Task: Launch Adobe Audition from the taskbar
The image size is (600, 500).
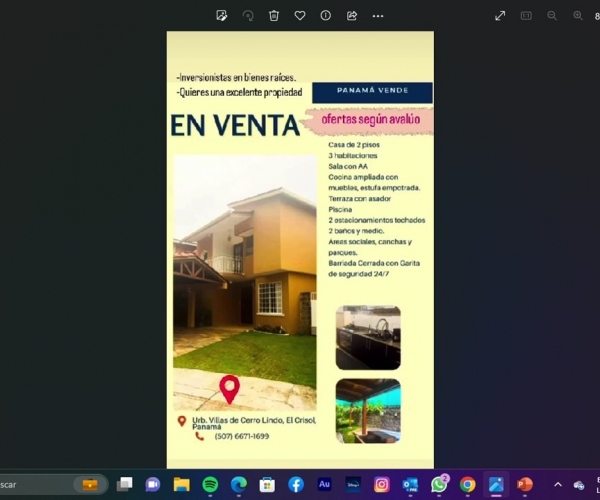Action: (324, 485)
